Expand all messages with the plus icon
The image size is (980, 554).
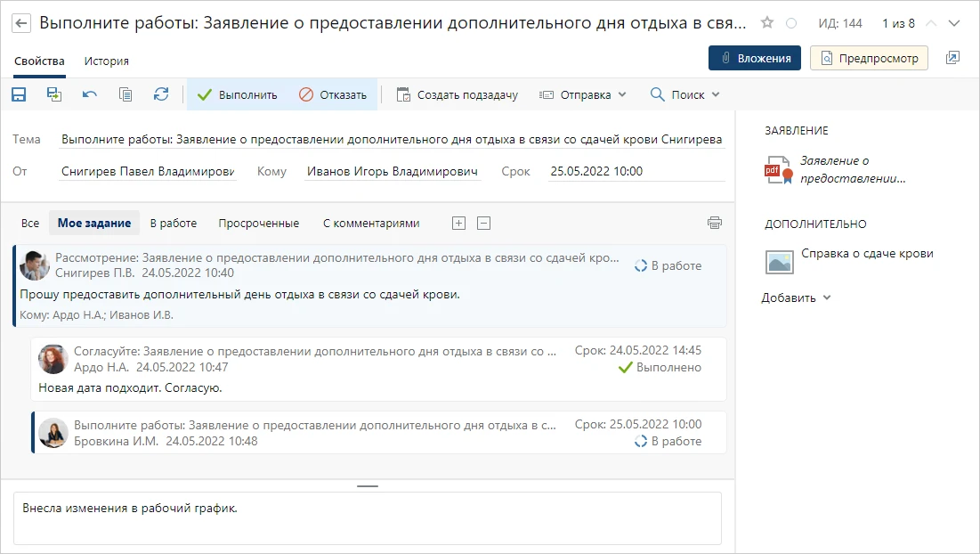pos(459,224)
